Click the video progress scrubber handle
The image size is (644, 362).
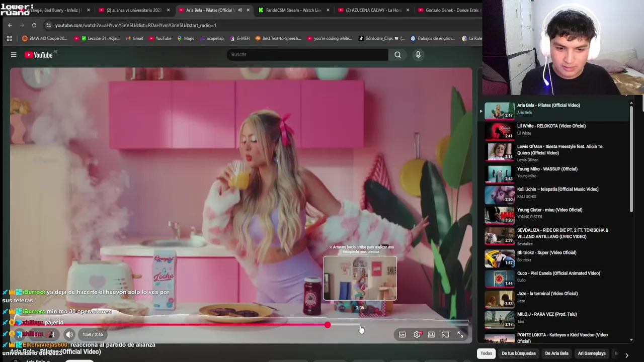(x=328, y=325)
